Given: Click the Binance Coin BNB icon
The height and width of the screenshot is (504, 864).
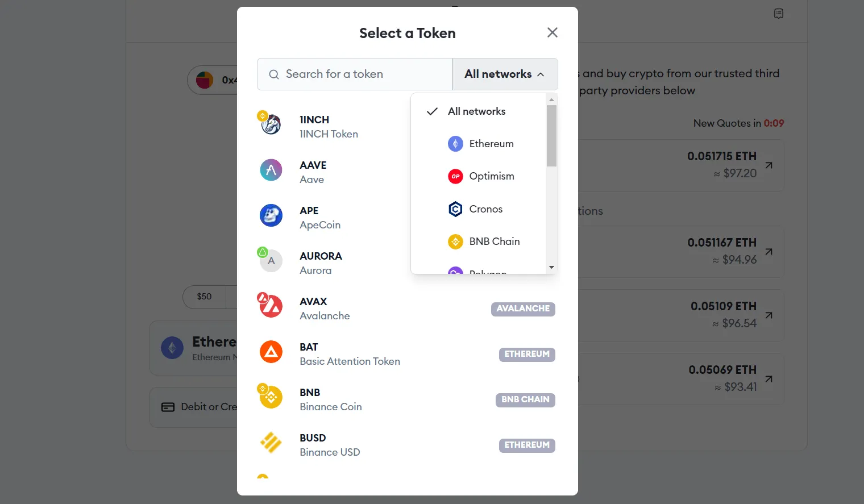Looking at the screenshot, I should tap(271, 397).
